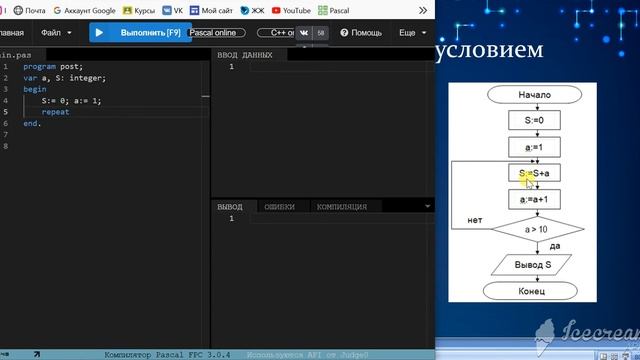Switch to the КОМПИЛЯЦИЯ tab
Viewport: 640px width, 360px height.
point(342,207)
